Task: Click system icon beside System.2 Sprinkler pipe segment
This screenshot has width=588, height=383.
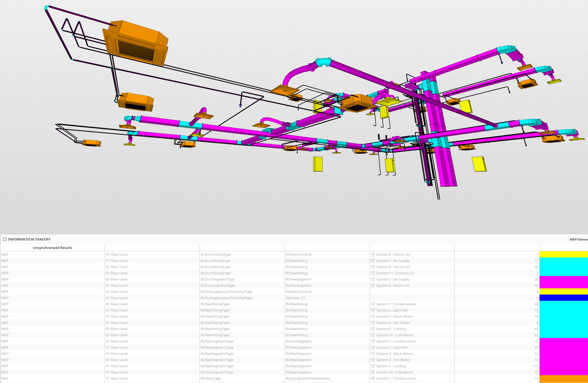Action: pos(373,347)
